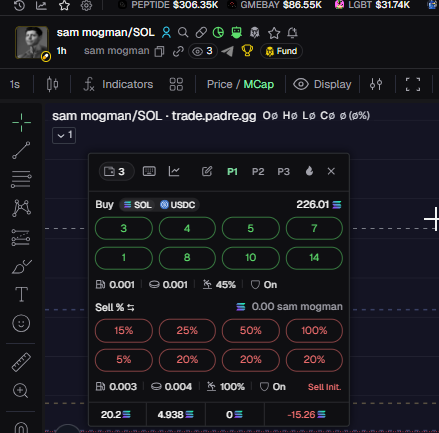Select the node pattern drawing tool
Viewport: 439px width, 433px height.
(21, 208)
